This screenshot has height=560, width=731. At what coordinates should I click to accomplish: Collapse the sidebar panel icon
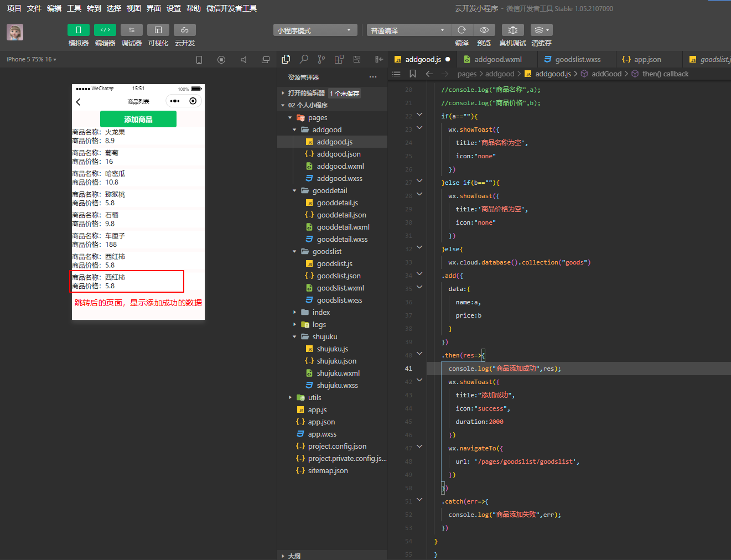point(379,59)
